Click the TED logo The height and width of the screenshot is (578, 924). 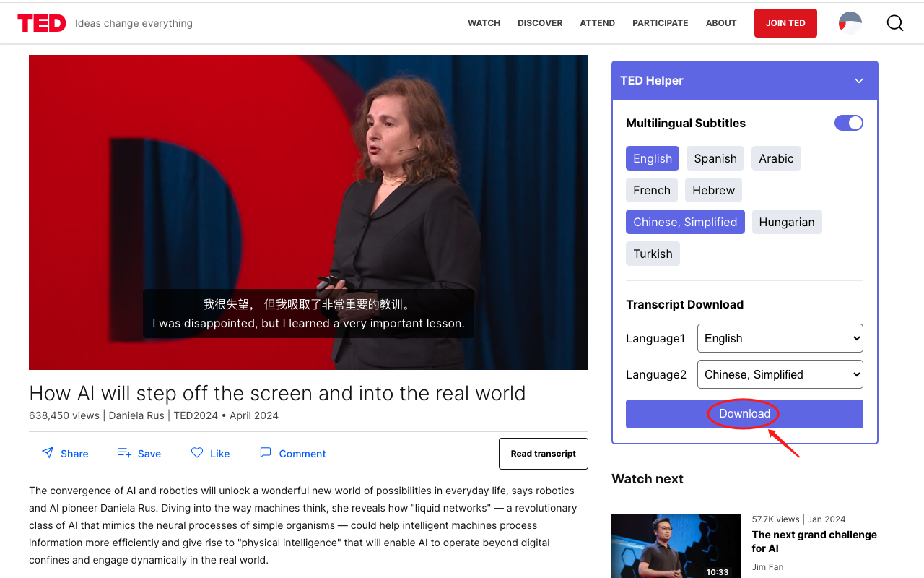pyautogui.click(x=42, y=23)
